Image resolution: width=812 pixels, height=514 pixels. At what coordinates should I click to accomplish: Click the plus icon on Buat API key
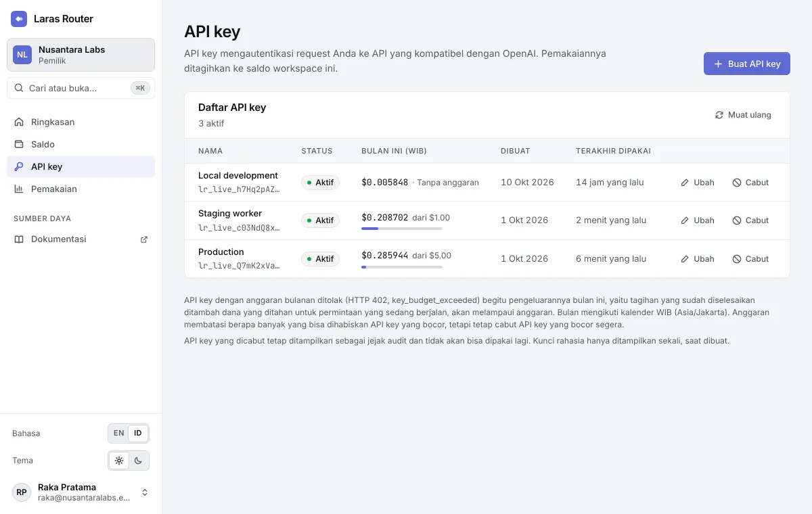719,64
